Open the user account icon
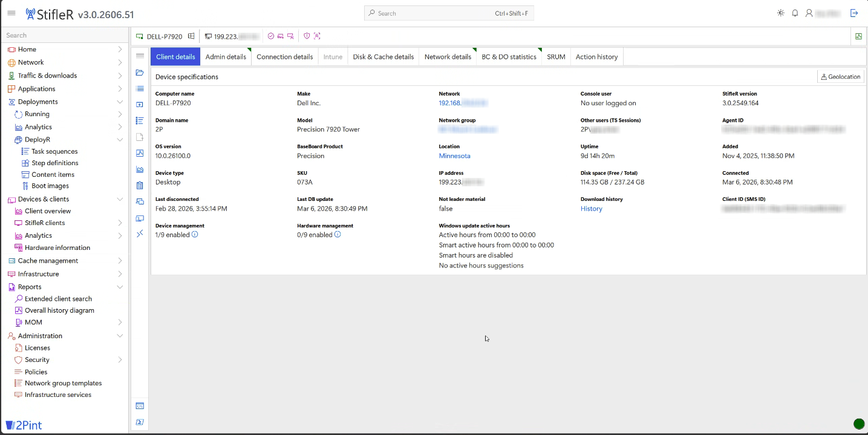 (809, 13)
